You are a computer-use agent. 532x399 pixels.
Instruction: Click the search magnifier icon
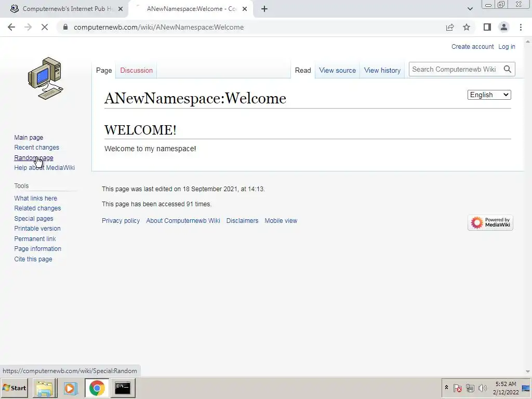(x=508, y=69)
